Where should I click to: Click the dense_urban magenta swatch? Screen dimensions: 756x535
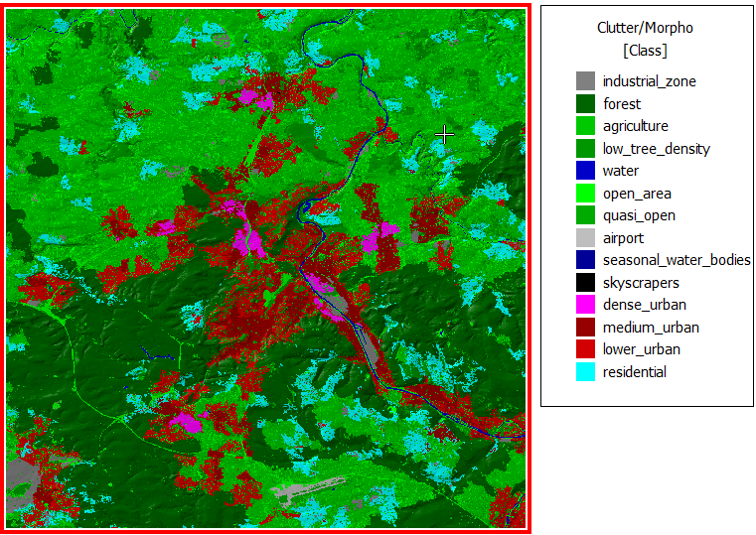click(585, 305)
